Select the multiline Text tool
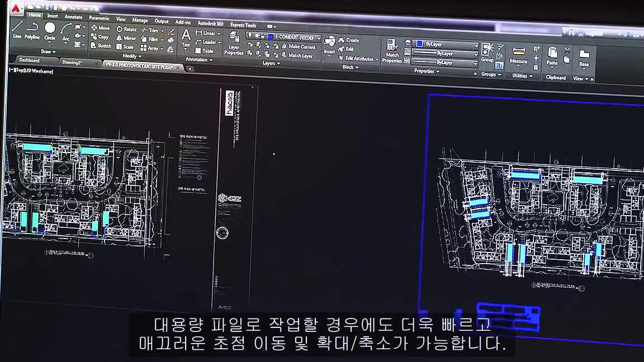This screenshot has width=644, height=362. pos(186,38)
